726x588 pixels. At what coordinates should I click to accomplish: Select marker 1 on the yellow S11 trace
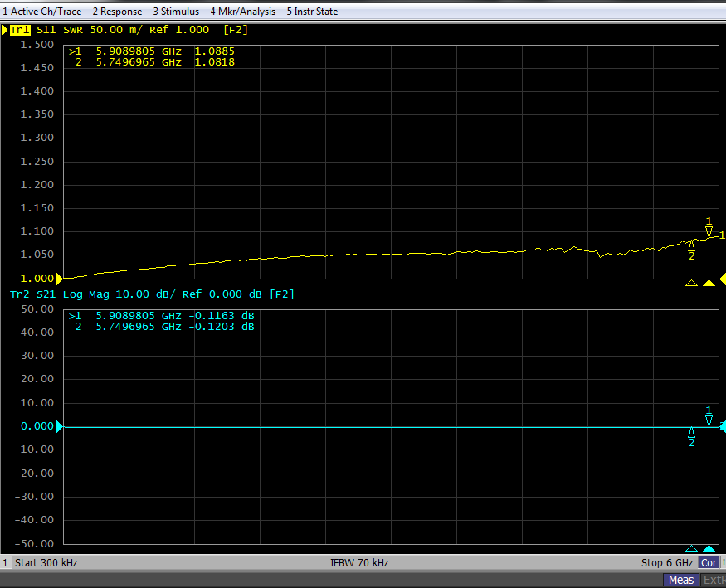(x=709, y=231)
